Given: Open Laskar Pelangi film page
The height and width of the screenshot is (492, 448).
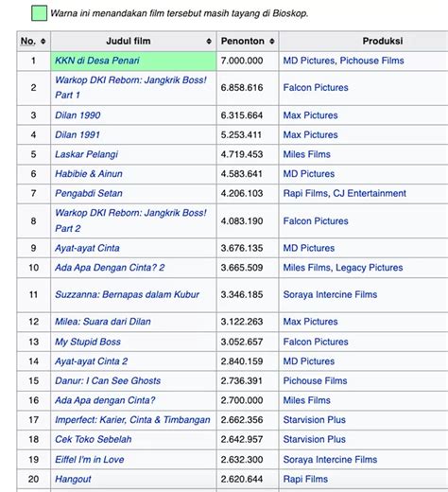Looking at the screenshot, I should (x=86, y=154).
